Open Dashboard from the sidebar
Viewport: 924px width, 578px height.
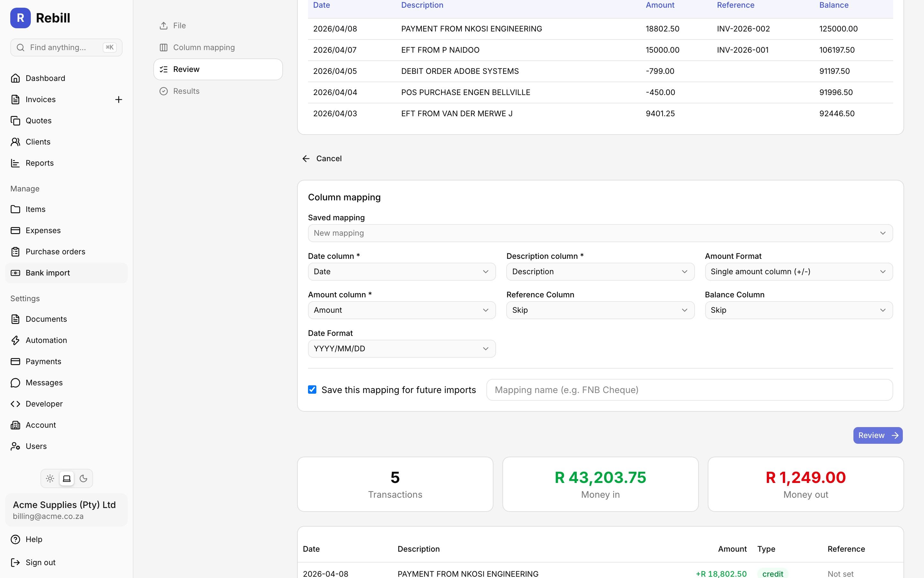click(66, 78)
